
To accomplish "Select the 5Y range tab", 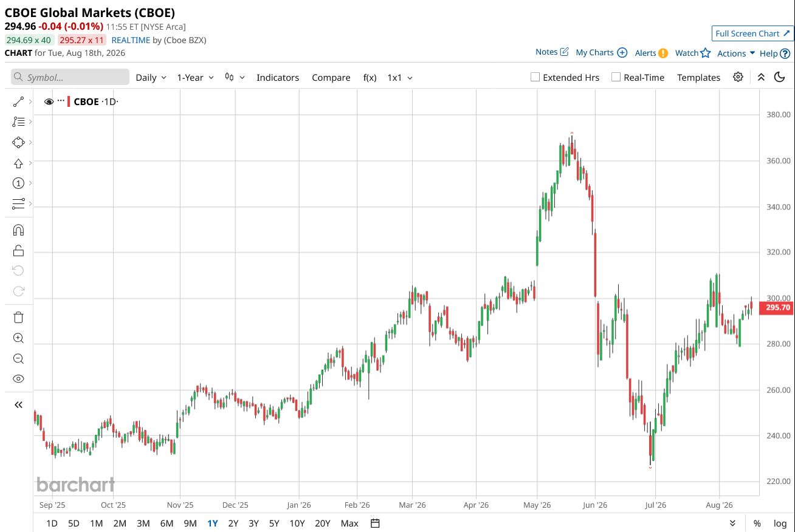I will coord(274,523).
